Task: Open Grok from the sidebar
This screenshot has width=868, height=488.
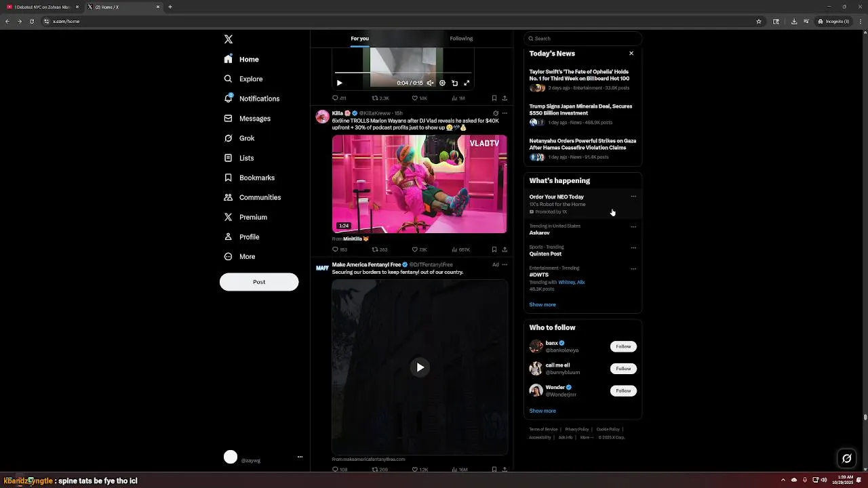Action: tap(239, 138)
